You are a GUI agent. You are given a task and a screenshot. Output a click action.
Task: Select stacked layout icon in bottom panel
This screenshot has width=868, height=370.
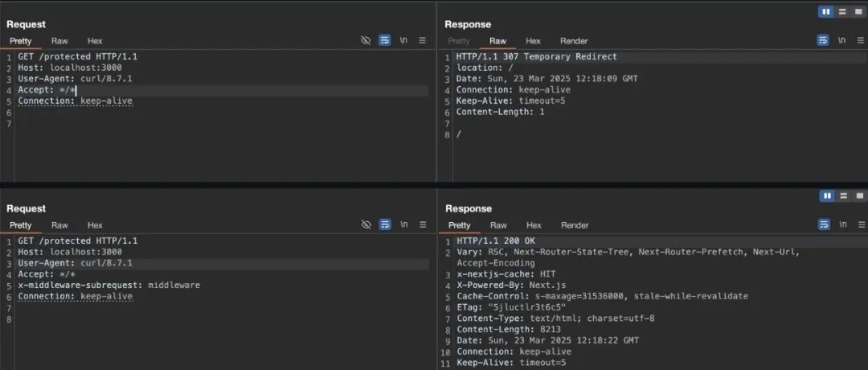coord(843,195)
